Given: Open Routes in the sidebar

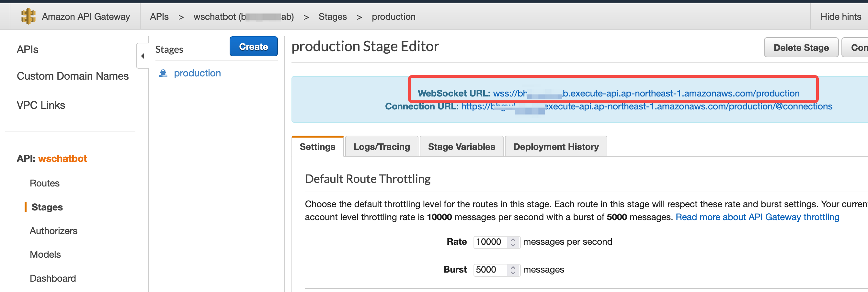Looking at the screenshot, I should (44, 183).
